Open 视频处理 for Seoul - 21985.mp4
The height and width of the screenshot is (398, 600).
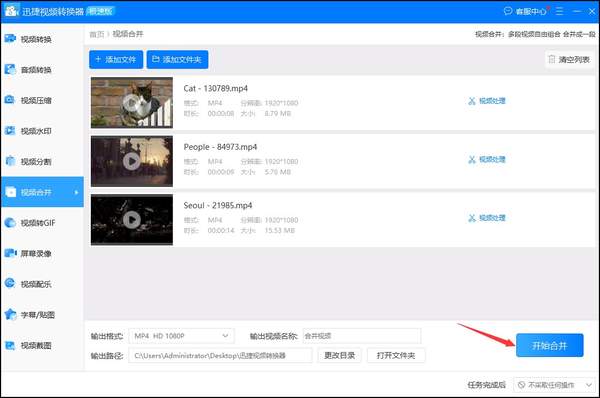point(487,218)
